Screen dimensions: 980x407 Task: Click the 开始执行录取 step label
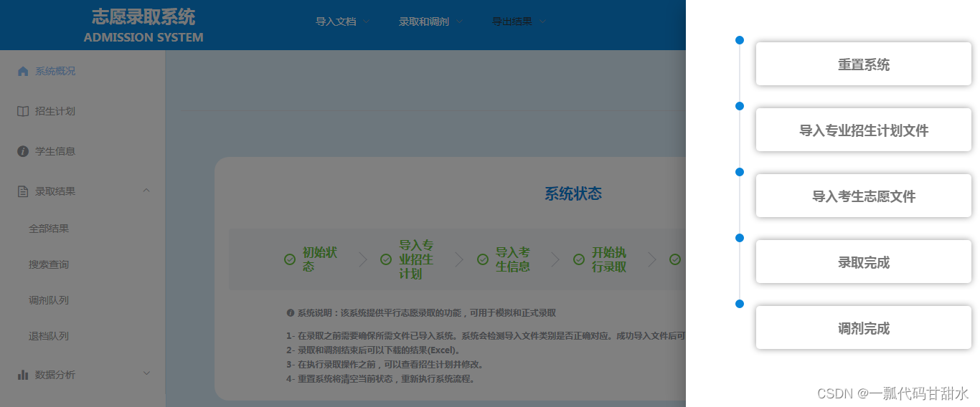pyautogui.click(x=608, y=259)
